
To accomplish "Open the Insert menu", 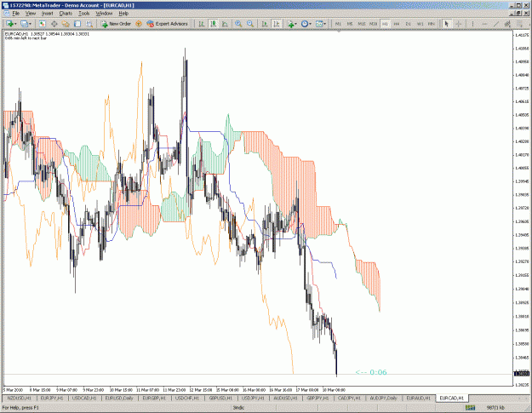I will [47, 14].
